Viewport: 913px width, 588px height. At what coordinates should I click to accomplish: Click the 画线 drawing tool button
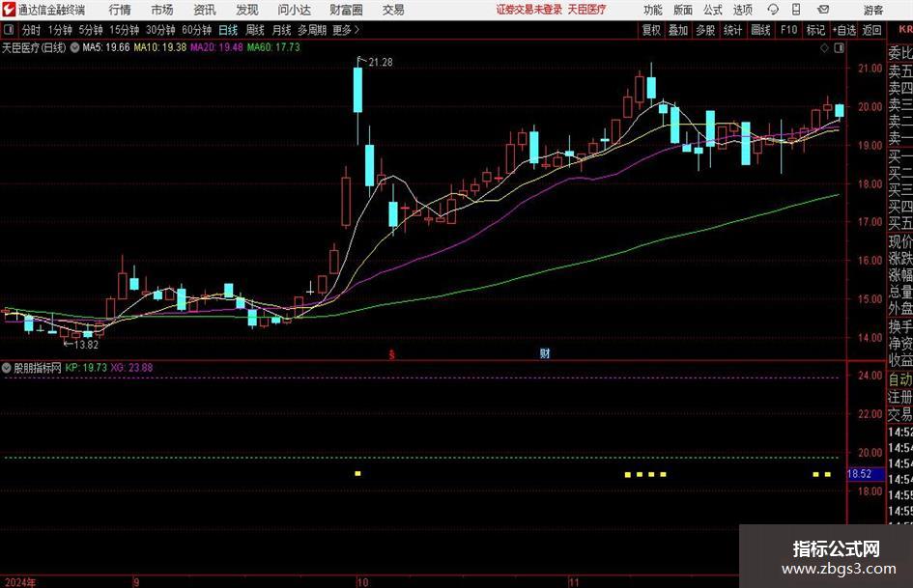coord(760,30)
